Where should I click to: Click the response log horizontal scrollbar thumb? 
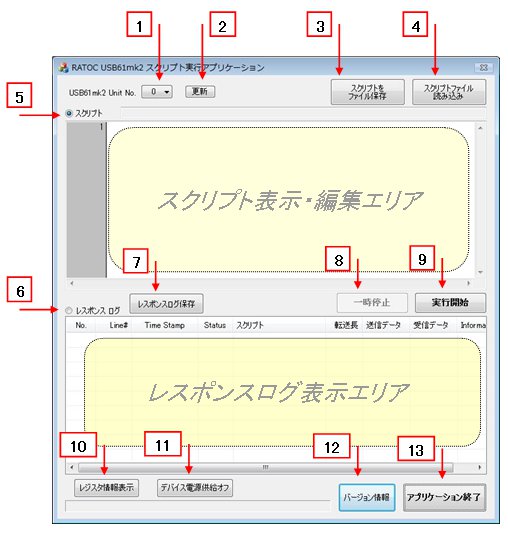[x=266, y=467]
